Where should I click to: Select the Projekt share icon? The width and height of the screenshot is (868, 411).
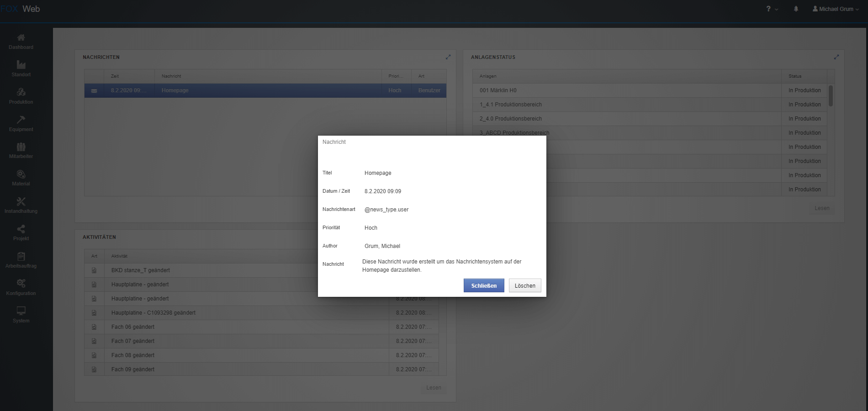pyautogui.click(x=21, y=229)
